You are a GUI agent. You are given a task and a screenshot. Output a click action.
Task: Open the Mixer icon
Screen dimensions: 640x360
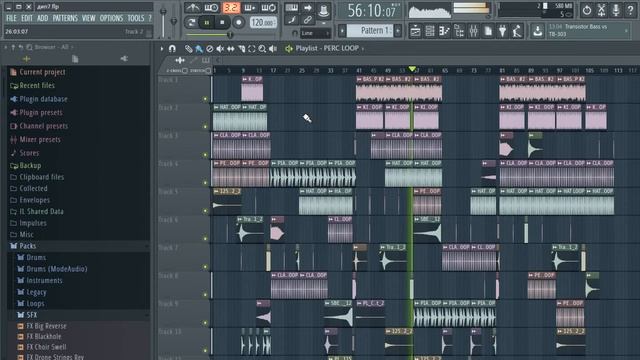coord(473,31)
